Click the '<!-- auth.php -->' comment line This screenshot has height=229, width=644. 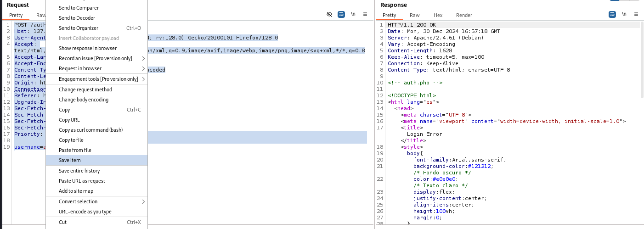(415, 83)
